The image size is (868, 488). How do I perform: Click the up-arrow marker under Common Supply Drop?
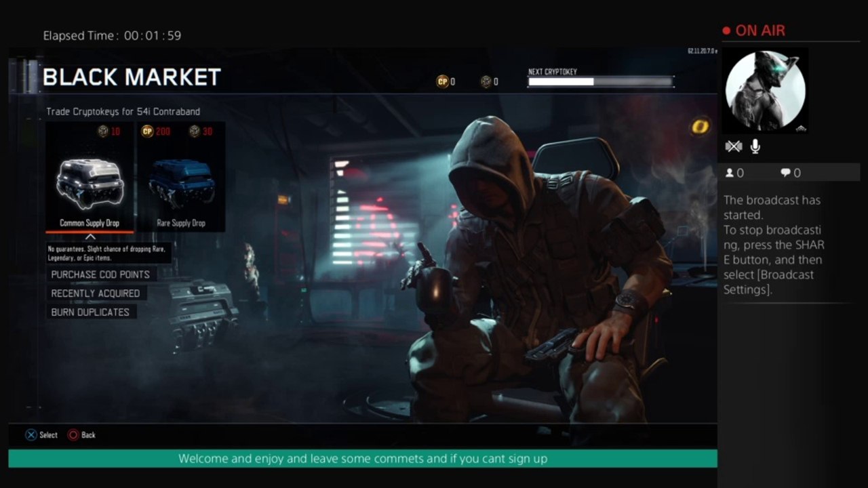(x=90, y=237)
